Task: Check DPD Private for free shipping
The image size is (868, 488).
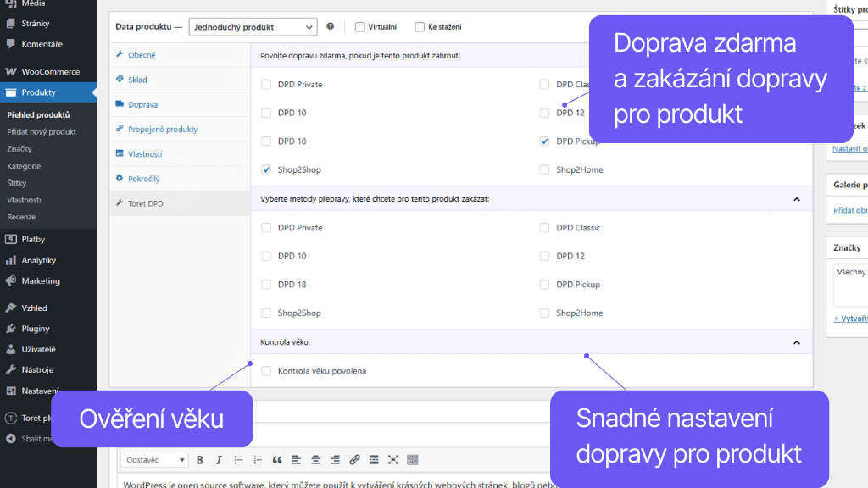Action: pyautogui.click(x=266, y=84)
